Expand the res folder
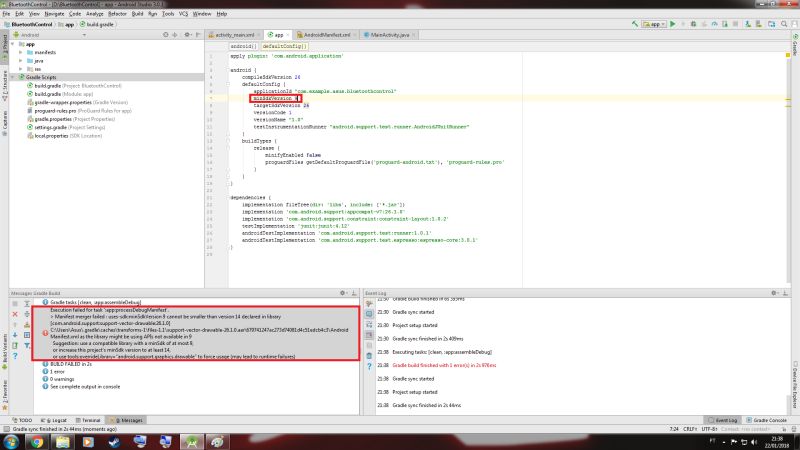This screenshot has height=450, width=800. click(21, 69)
